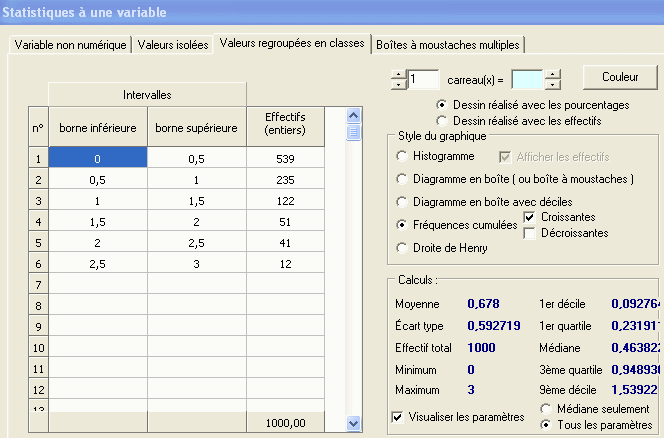
Task: Decrease the value left of carreau(x)
Action: 399,83
